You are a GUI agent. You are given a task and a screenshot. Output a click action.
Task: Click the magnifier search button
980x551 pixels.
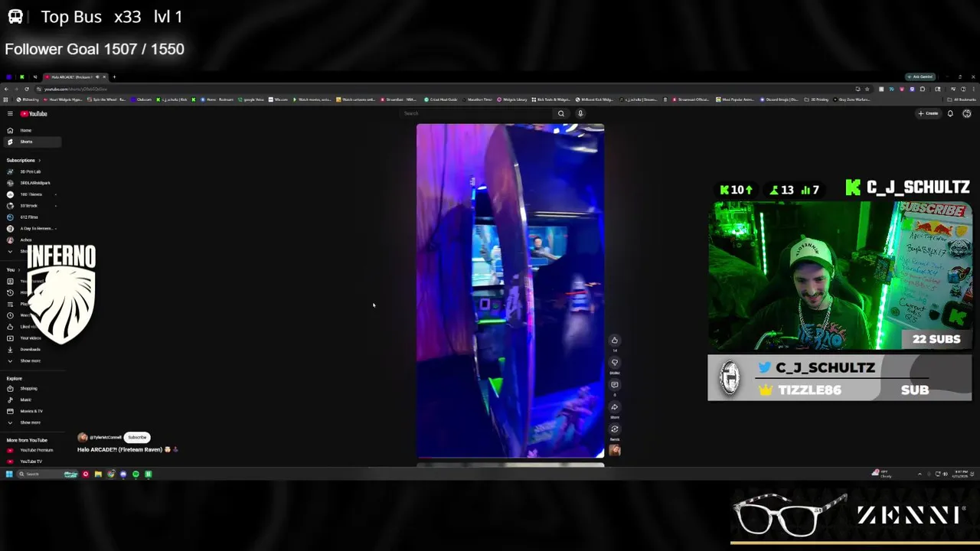point(561,113)
